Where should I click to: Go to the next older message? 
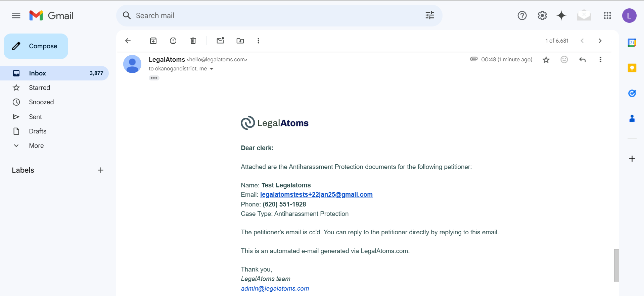(x=600, y=41)
